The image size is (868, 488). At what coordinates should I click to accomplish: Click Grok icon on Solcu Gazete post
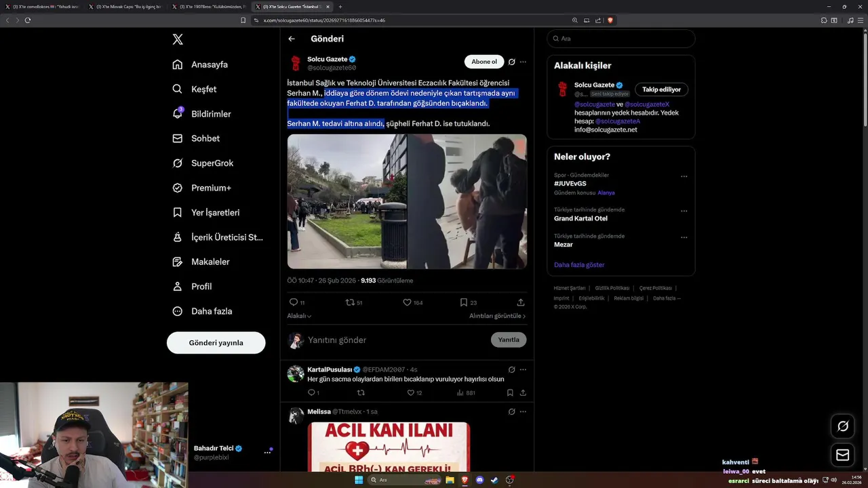[x=512, y=62]
